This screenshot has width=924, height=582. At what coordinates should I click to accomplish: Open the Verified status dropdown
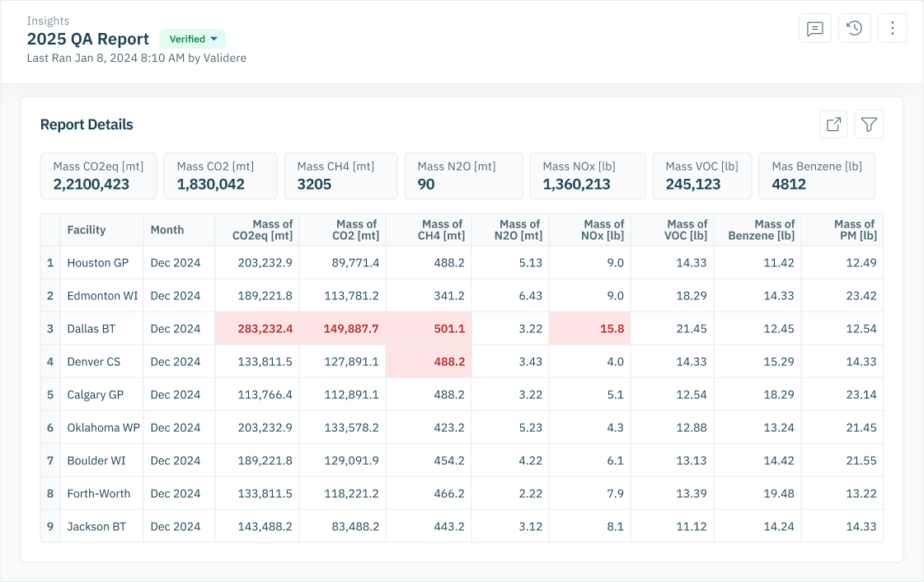tap(193, 39)
